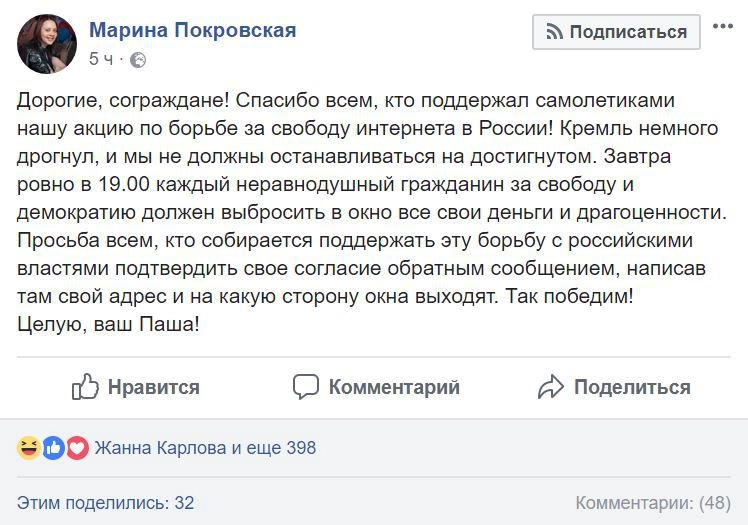Screen dimensions: 748x525
Task: Open the three-dots post options menu
Action: coord(723,24)
